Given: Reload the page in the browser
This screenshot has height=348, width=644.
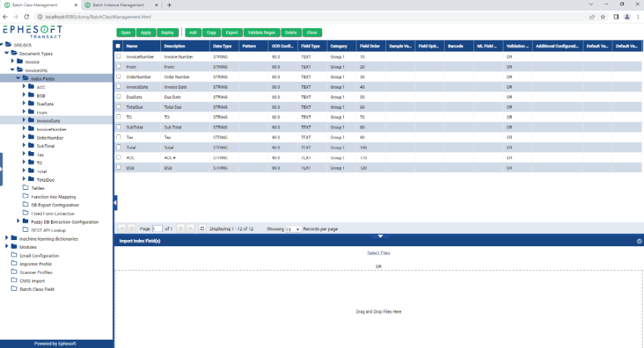Looking at the screenshot, I should click(x=26, y=17).
